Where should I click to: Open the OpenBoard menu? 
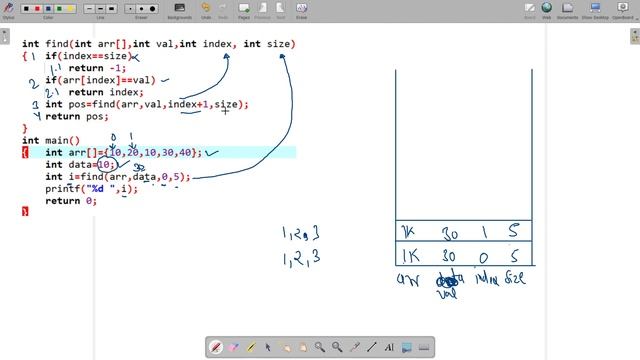click(x=624, y=10)
